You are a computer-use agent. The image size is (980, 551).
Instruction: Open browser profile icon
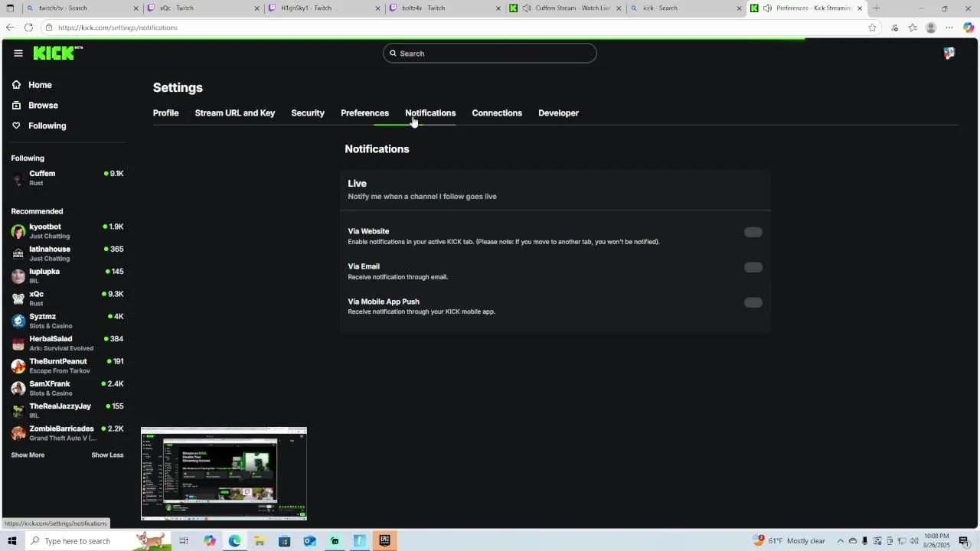(x=931, y=28)
